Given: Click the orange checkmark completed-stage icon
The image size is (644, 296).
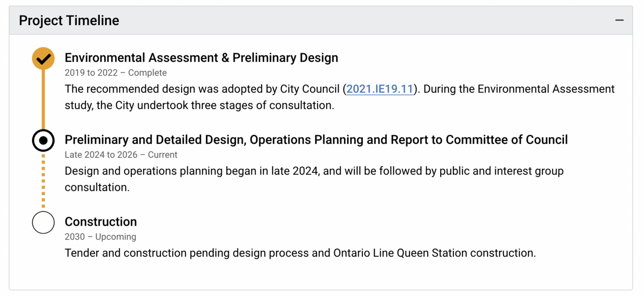Looking at the screenshot, I should click(x=43, y=58).
